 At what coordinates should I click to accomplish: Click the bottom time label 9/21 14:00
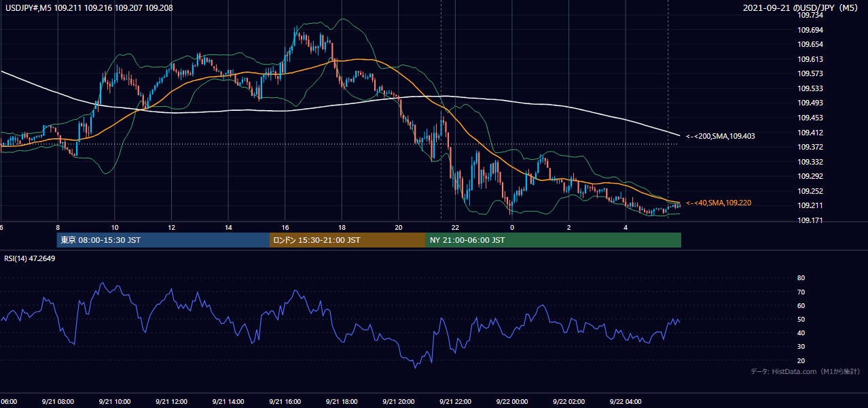(228, 402)
